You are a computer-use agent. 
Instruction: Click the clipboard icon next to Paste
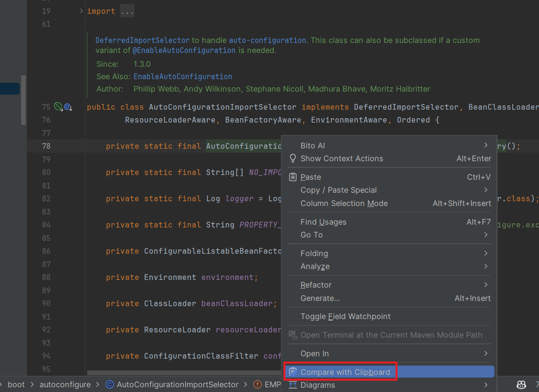coord(293,177)
